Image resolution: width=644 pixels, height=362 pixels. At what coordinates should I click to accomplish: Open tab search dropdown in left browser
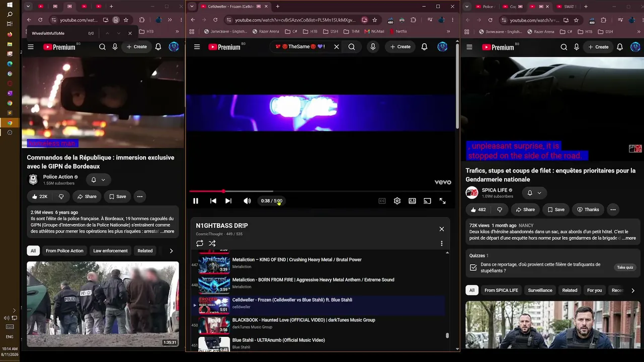tap(28, 7)
